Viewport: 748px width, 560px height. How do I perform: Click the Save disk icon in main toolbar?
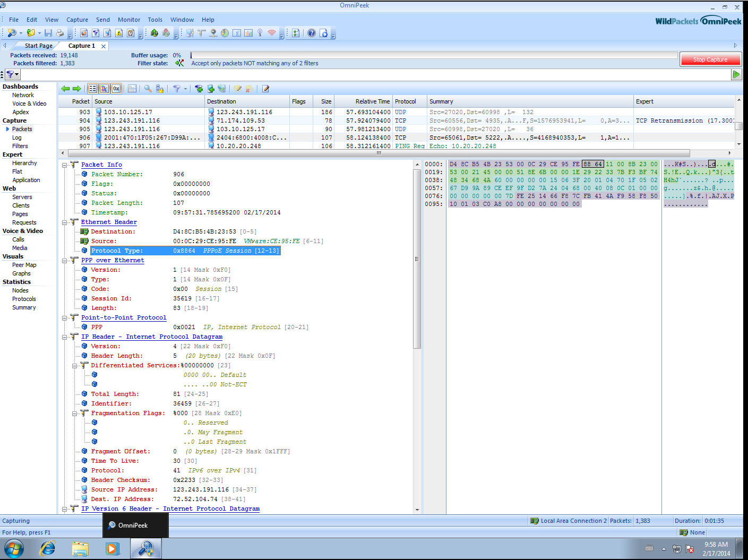click(x=48, y=33)
